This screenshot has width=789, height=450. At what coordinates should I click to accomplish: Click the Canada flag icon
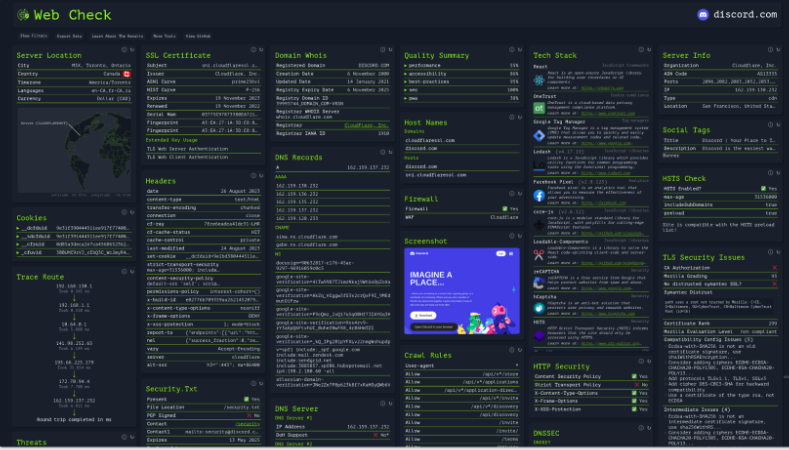pyautogui.click(x=127, y=74)
